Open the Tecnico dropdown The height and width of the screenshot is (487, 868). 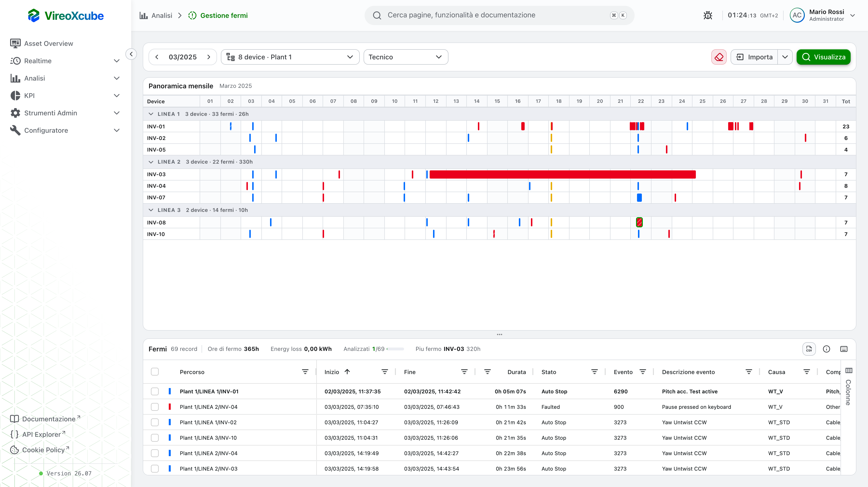click(406, 57)
